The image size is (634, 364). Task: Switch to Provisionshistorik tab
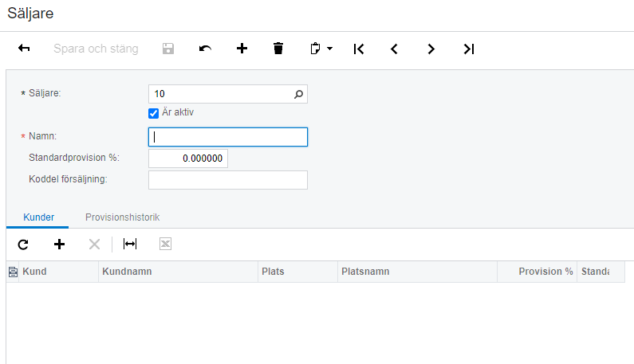(x=123, y=217)
